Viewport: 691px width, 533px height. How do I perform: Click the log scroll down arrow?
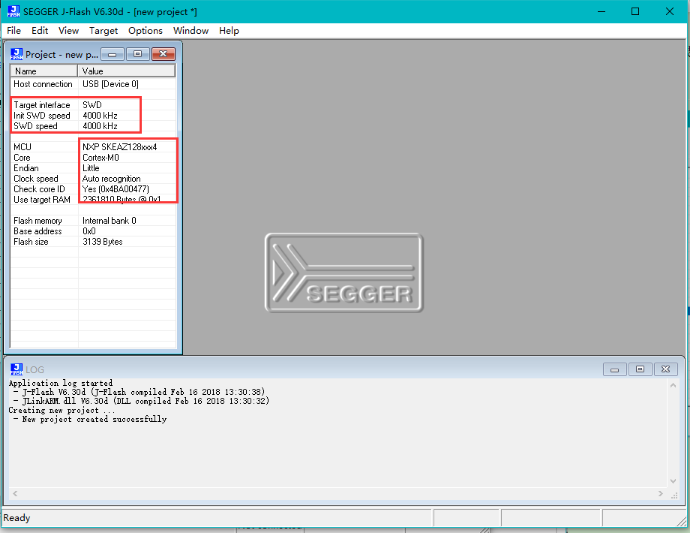673,481
